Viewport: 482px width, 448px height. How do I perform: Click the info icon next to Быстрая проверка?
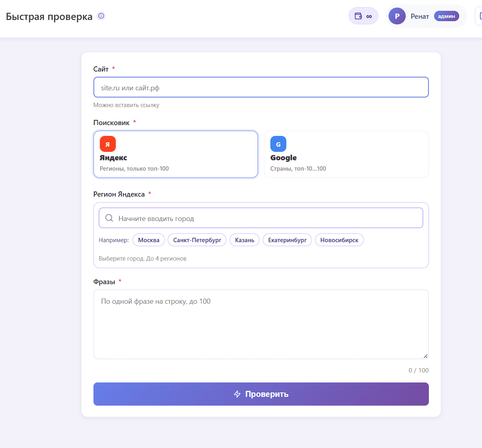pyautogui.click(x=101, y=16)
